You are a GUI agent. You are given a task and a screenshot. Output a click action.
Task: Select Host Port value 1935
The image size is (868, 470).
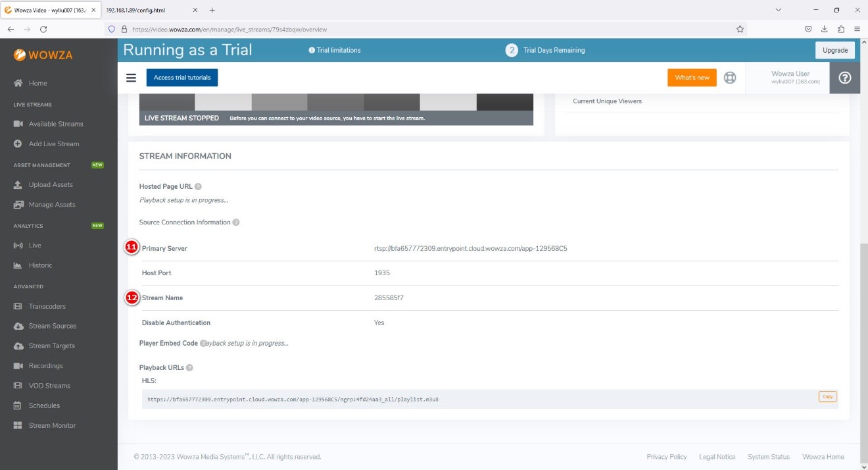click(x=382, y=273)
